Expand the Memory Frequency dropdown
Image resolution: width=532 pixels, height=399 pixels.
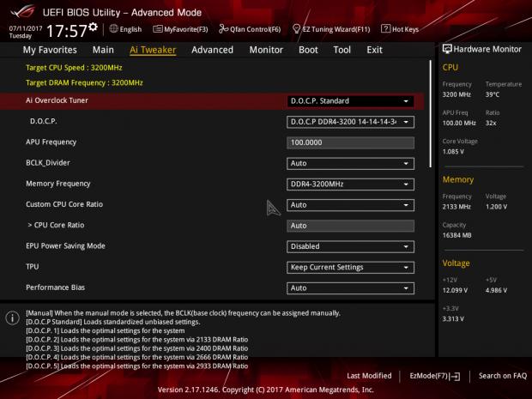pyautogui.click(x=350, y=184)
